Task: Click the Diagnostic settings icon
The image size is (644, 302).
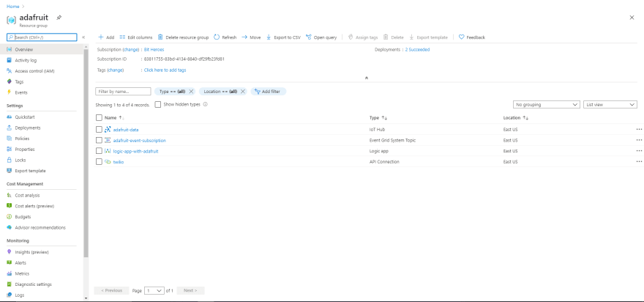Action: [x=9, y=284]
